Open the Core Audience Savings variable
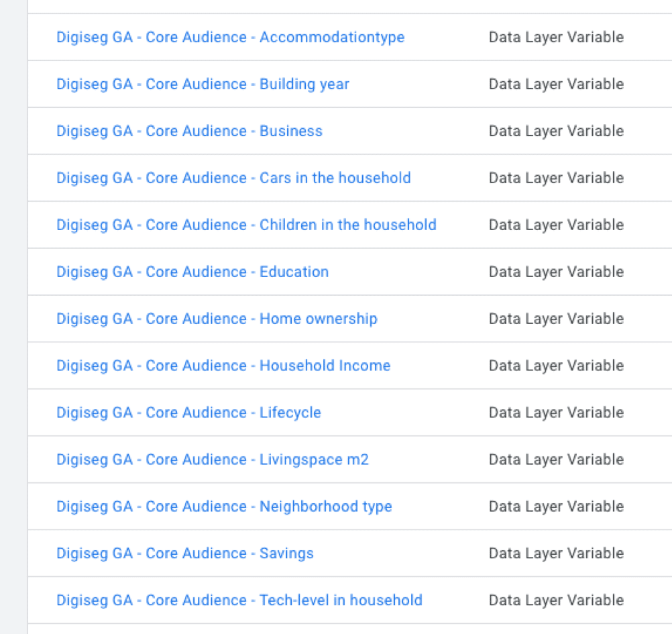Image resolution: width=672 pixels, height=634 pixels. 185,553
